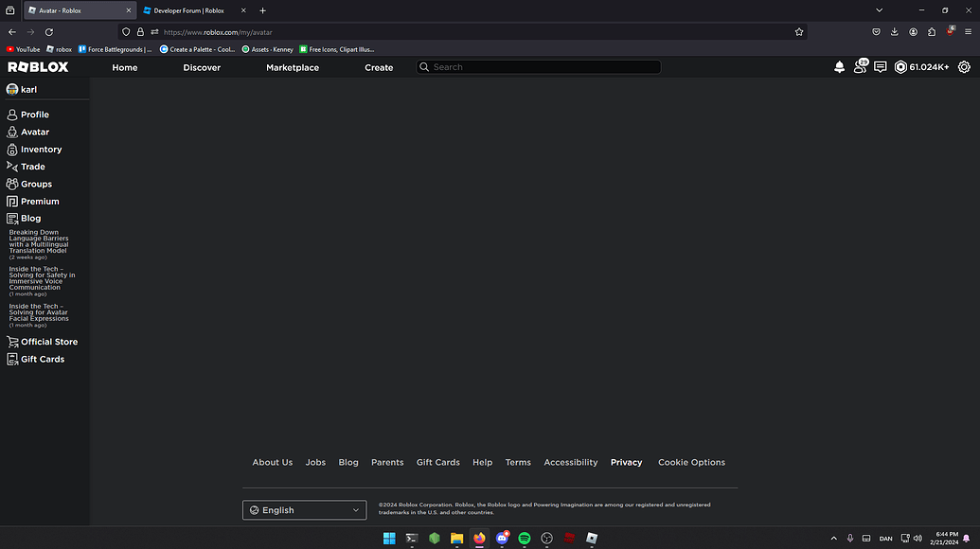Go to the Create navigation tab
The width and height of the screenshot is (980, 549).
pyautogui.click(x=379, y=67)
